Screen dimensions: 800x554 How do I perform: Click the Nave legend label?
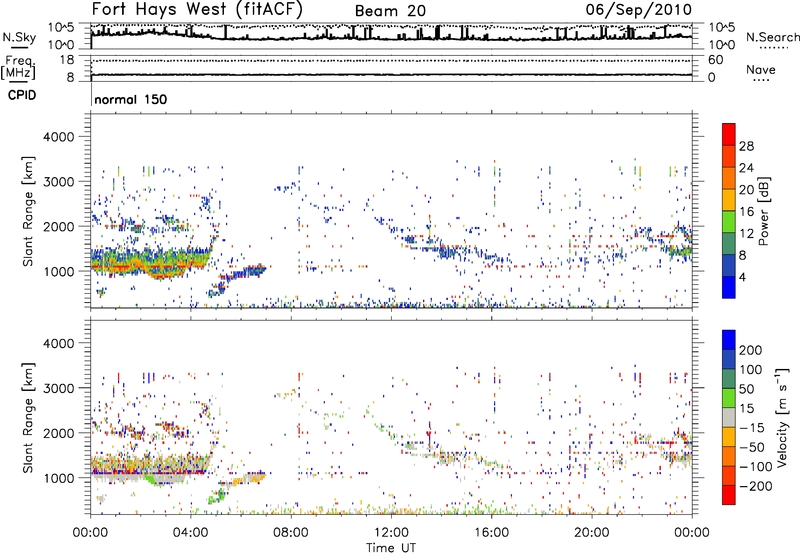click(x=761, y=70)
